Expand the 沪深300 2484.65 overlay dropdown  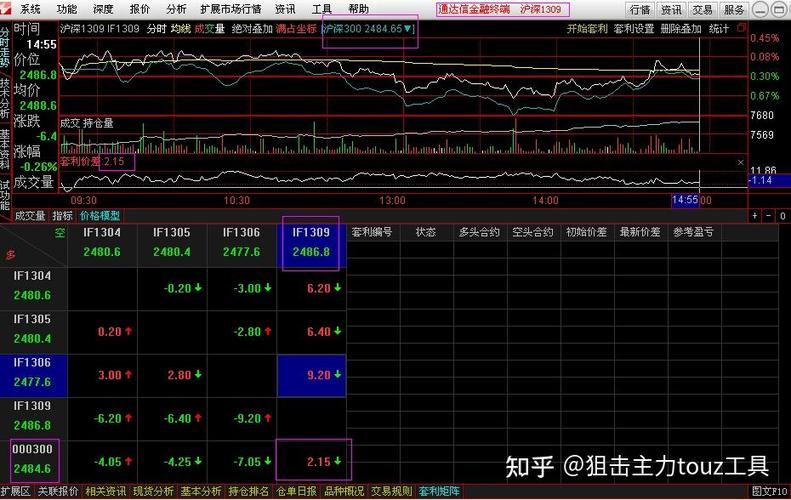tap(408, 29)
